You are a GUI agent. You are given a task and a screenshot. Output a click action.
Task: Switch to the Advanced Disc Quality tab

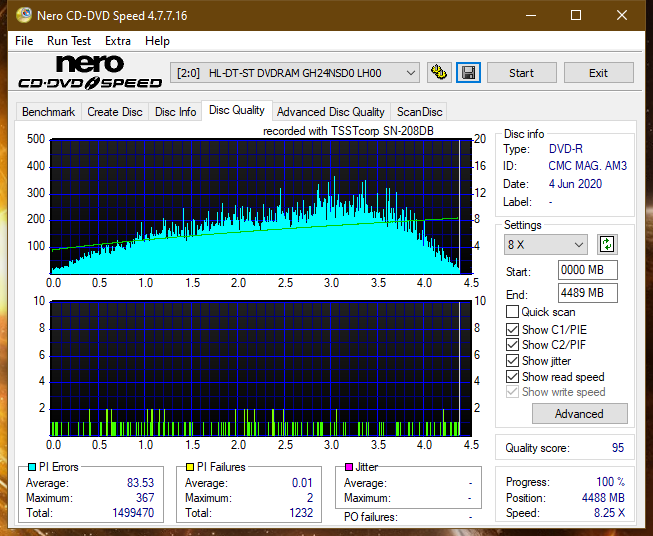[331, 112]
